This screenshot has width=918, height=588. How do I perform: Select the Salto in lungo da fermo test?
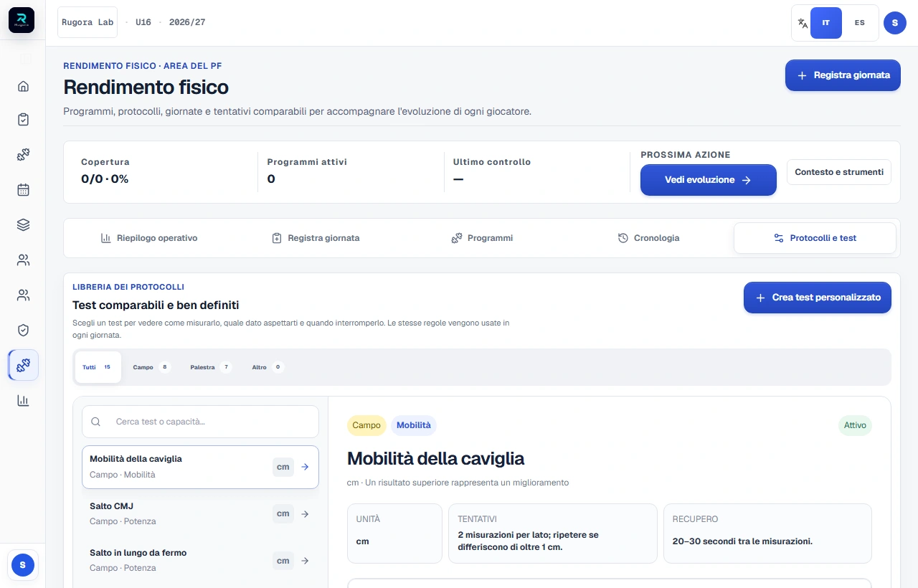(200, 560)
